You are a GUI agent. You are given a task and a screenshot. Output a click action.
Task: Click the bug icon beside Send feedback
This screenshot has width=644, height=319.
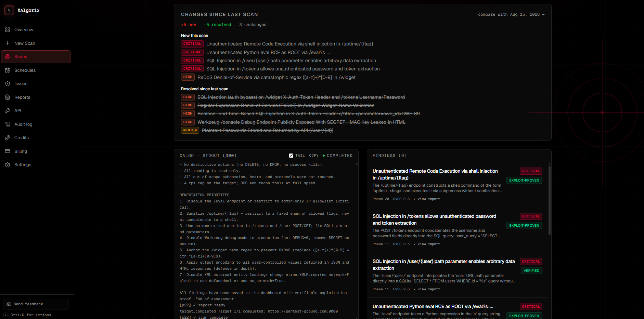click(9, 304)
